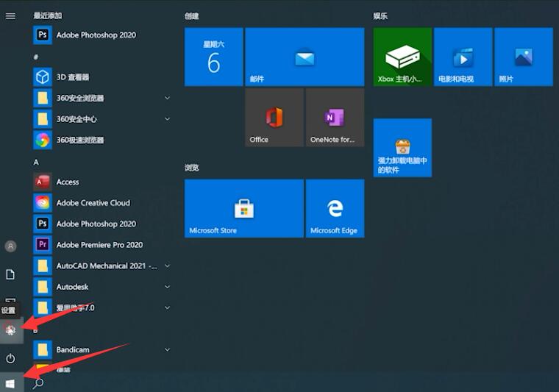Screen dimensions: 559x392
Task: Open the 360安全浏览器 folder
Action: coord(102,98)
